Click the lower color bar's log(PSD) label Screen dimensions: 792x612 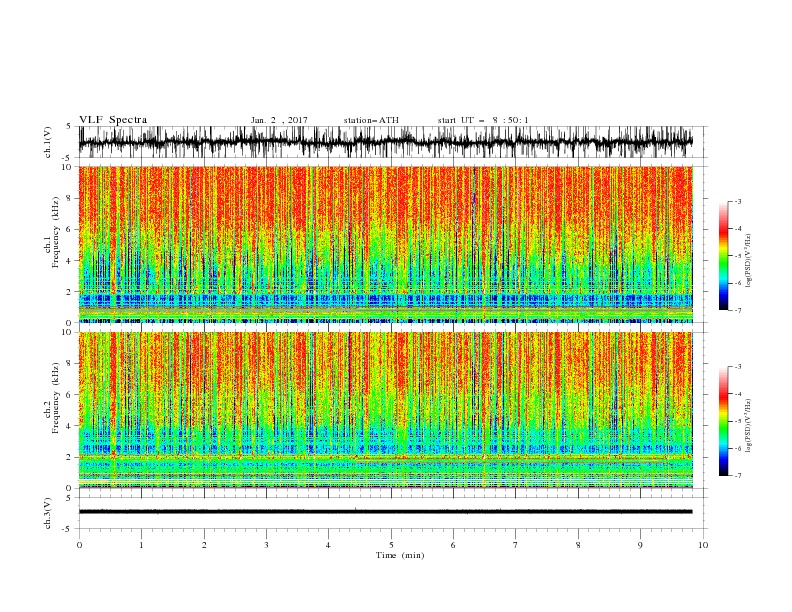[748, 425]
